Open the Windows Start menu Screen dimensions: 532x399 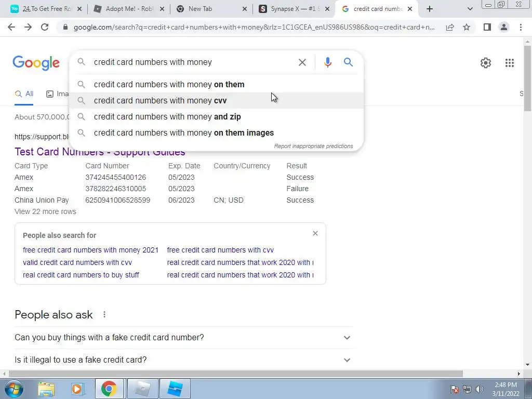pyautogui.click(x=14, y=389)
